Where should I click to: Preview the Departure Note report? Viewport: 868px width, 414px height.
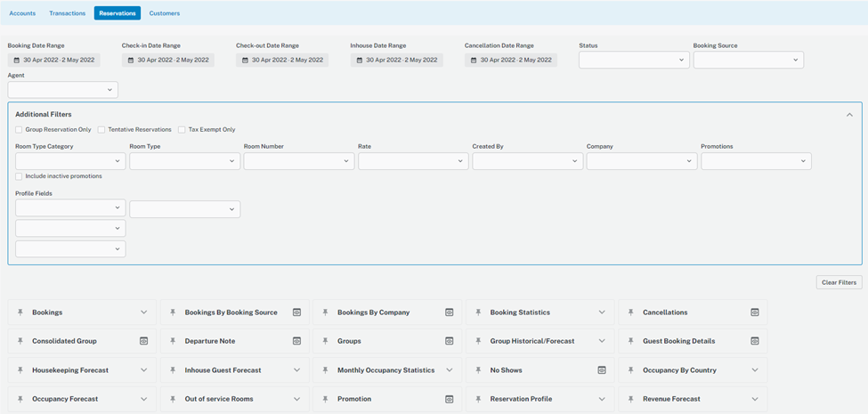296,341
